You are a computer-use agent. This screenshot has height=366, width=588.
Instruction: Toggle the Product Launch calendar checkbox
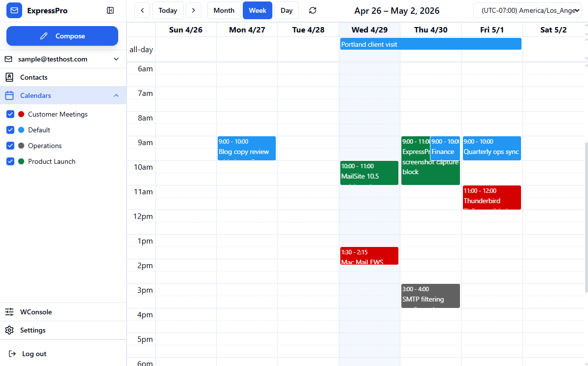(10, 161)
